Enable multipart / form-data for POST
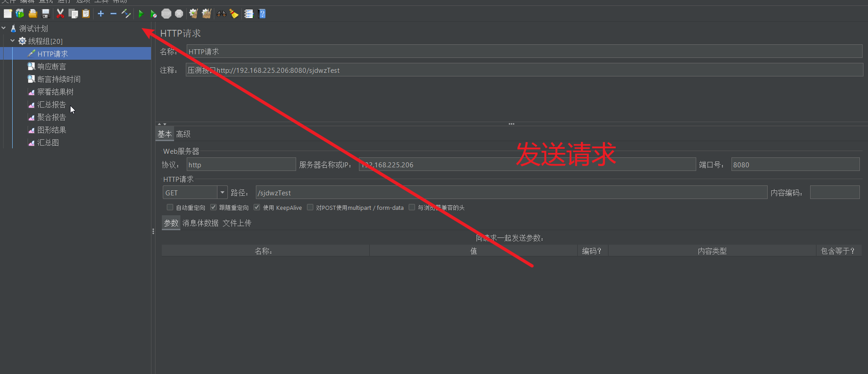 310,207
